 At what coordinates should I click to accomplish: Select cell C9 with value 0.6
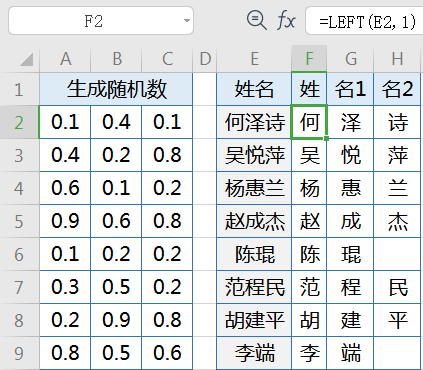pyautogui.click(x=167, y=353)
